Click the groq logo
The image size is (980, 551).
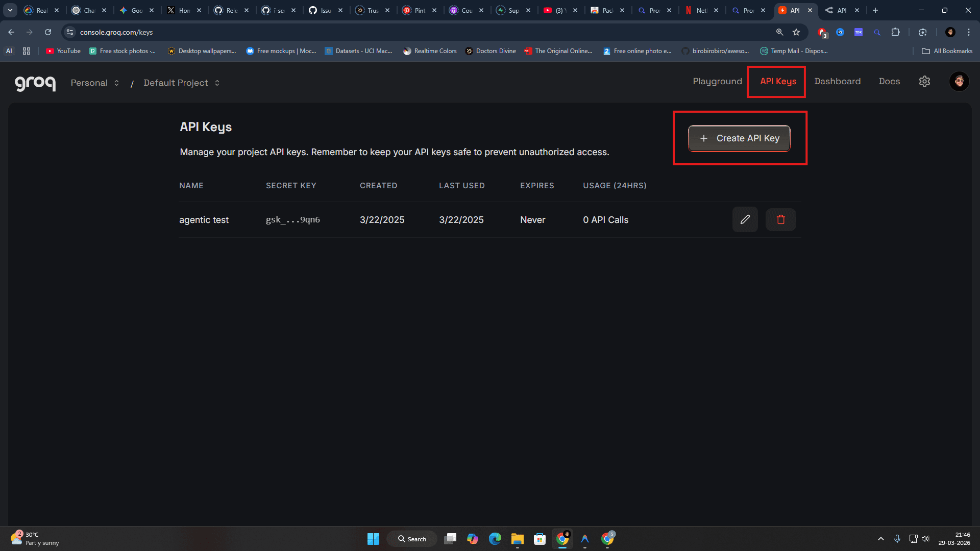(x=35, y=82)
